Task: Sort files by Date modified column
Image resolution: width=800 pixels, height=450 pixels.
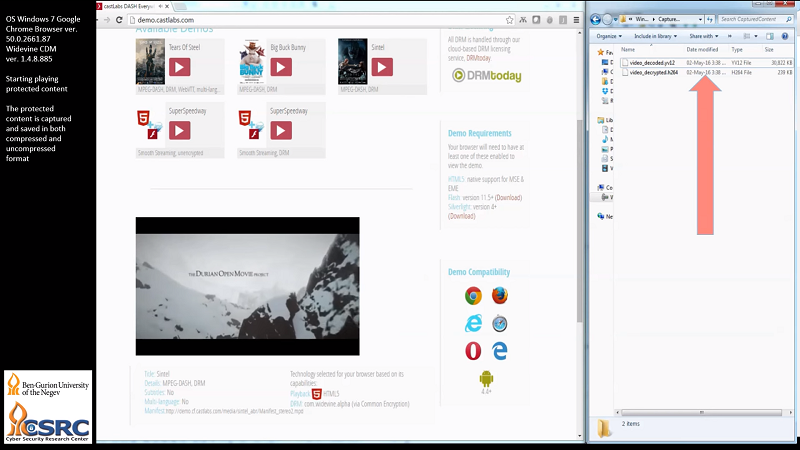Action: [x=701, y=49]
